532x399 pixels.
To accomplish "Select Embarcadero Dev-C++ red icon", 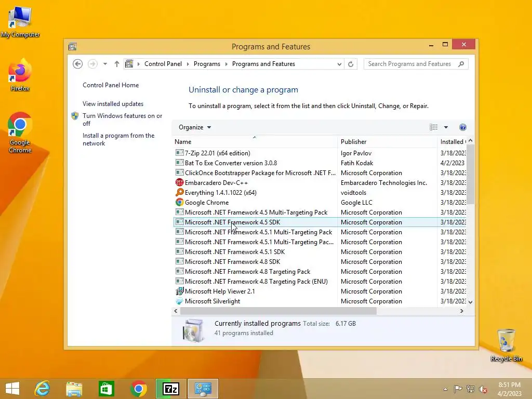I will point(179,182).
